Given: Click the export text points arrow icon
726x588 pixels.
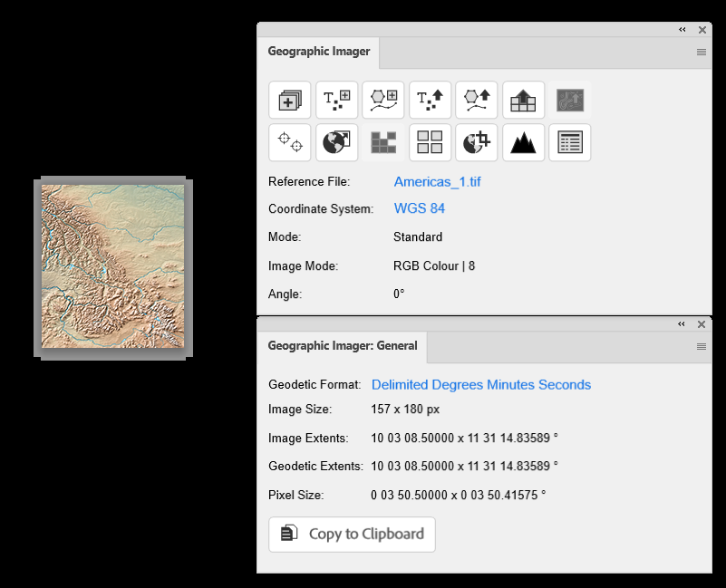Looking at the screenshot, I should point(431,100).
